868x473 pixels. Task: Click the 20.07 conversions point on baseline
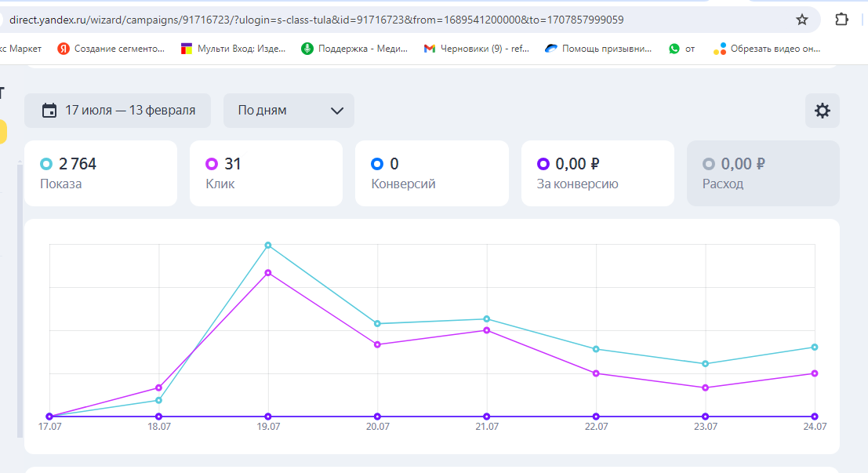coord(377,417)
